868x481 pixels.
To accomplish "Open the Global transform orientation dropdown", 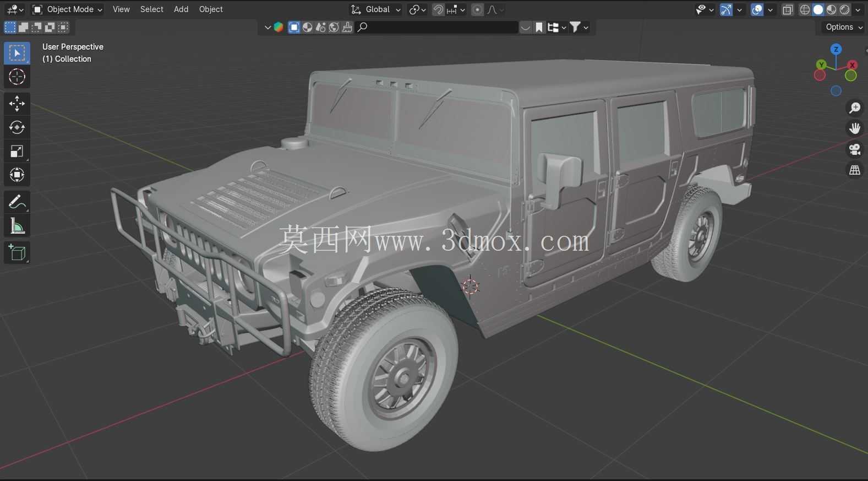I will 376,9.
